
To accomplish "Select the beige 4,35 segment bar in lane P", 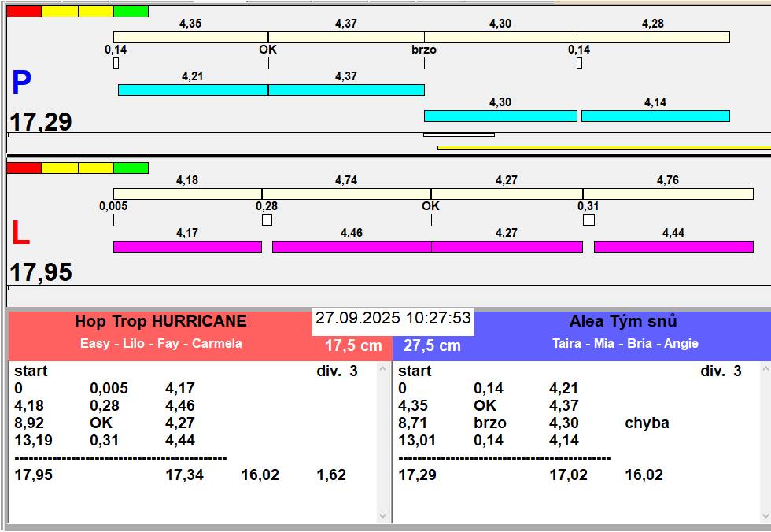I will (190, 37).
